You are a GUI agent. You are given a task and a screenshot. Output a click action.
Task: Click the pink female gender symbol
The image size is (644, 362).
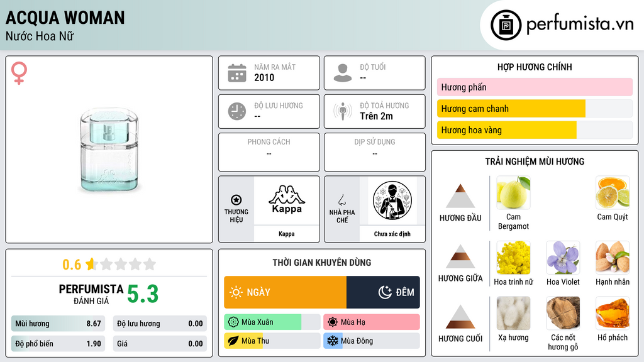click(19, 73)
